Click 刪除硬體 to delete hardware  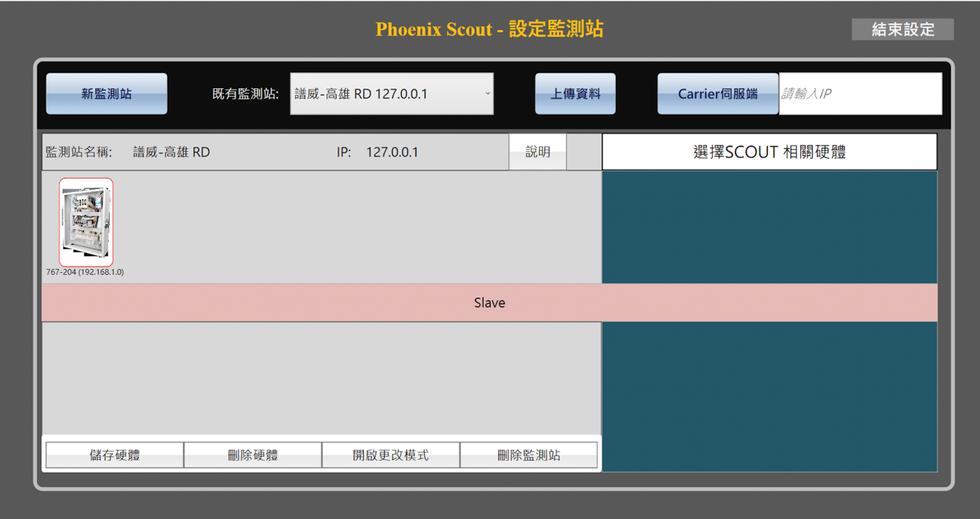point(253,455)
